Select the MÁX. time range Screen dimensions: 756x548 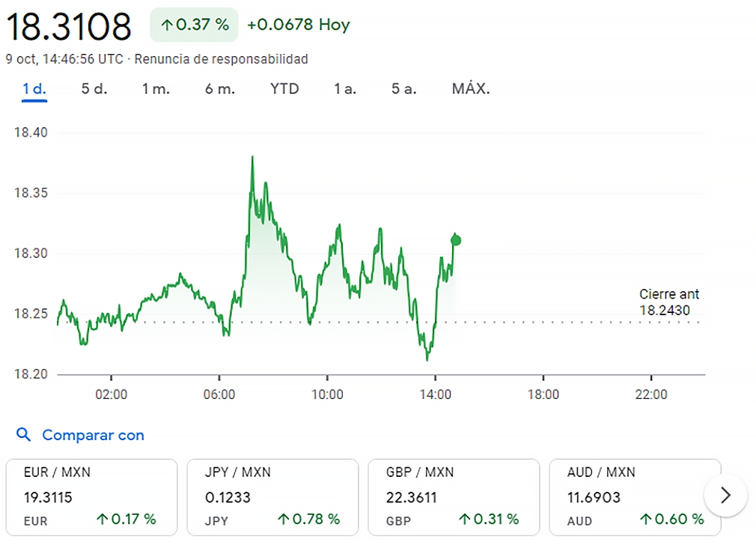point(471,88)
